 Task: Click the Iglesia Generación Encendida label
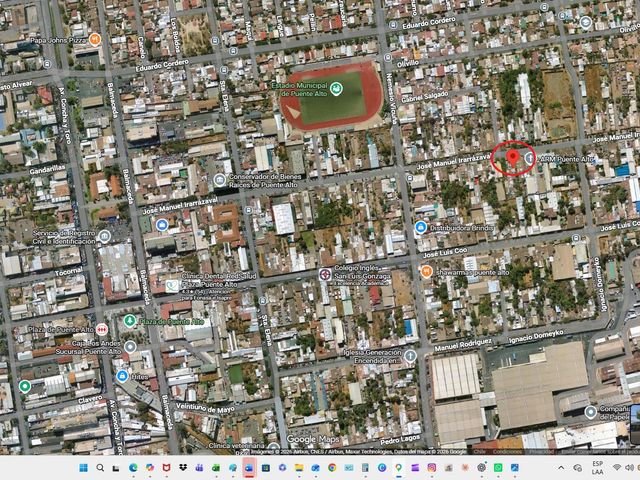pos(372,357)
